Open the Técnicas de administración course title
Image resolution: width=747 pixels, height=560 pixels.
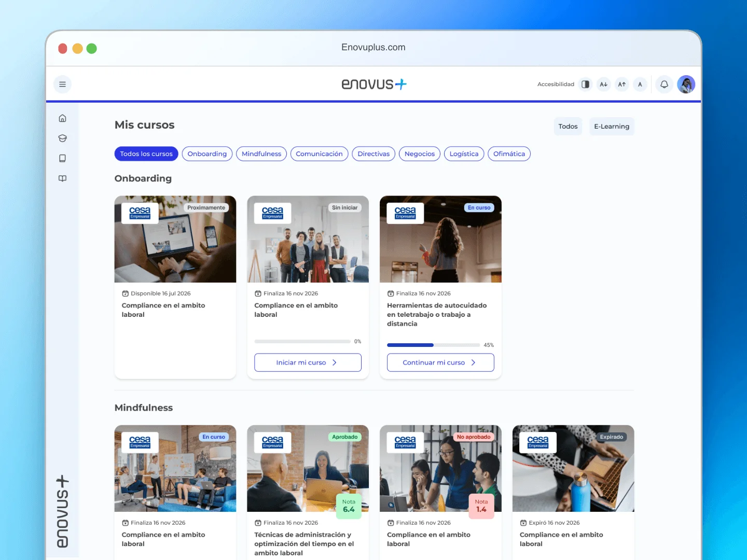pyautogui.click(x=304, y=544)
